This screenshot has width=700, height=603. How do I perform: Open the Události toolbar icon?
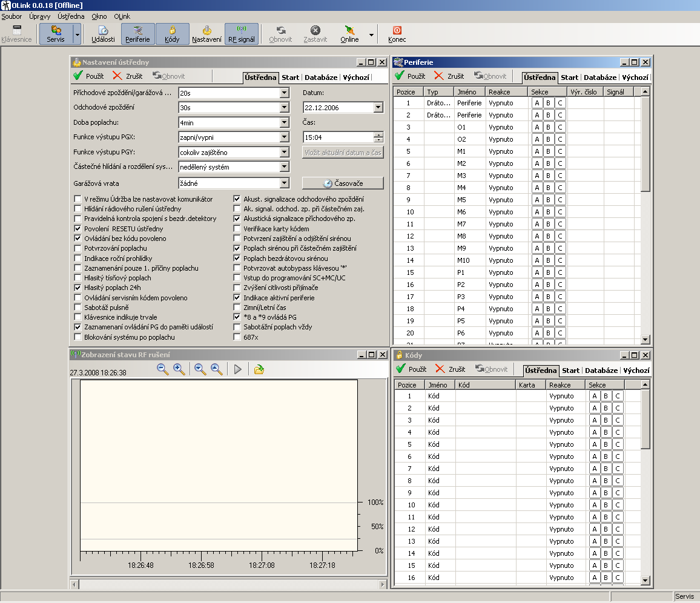click(x=103, y=34)
